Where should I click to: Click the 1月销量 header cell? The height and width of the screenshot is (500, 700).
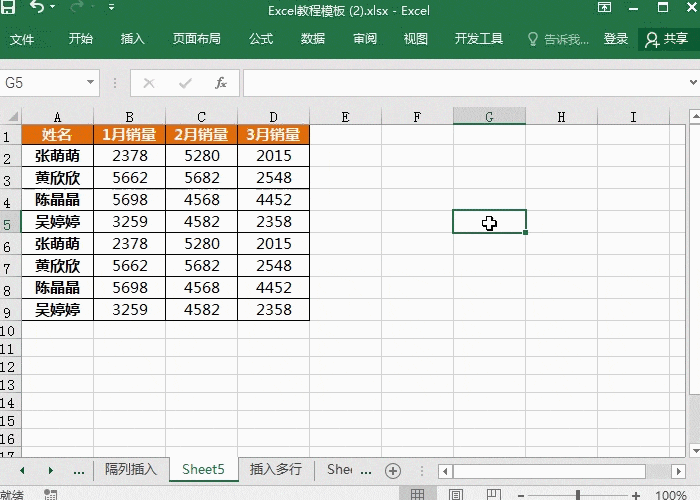(x=129, y=134)
